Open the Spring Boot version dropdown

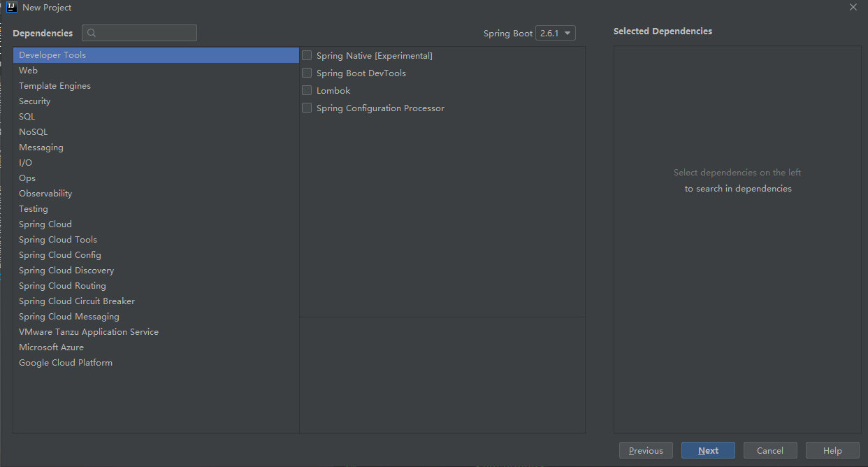(555, 33)
